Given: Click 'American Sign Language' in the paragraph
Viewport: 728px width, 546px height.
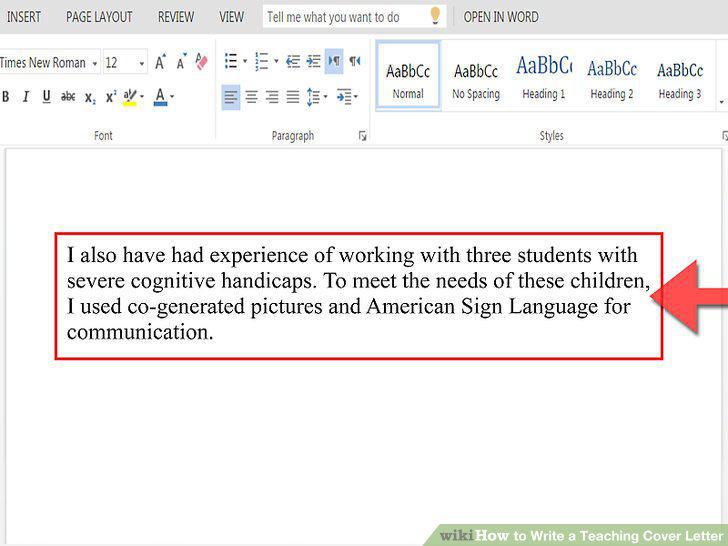Looking at the screenshot, I should click(482, 307).
